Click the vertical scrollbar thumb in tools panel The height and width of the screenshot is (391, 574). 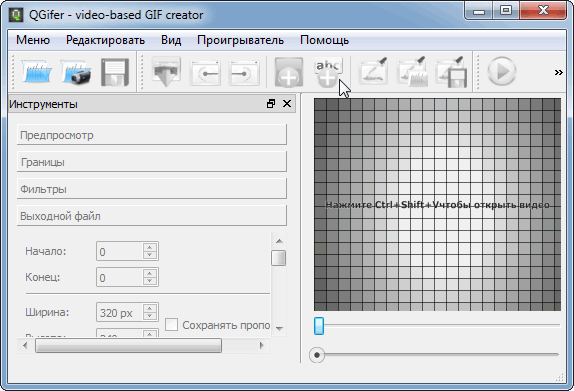coord(279,258)
